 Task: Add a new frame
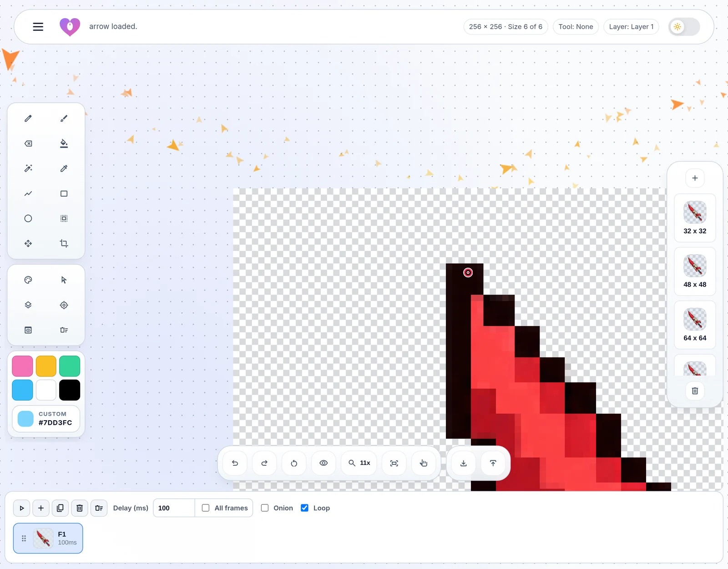(41, 508)
